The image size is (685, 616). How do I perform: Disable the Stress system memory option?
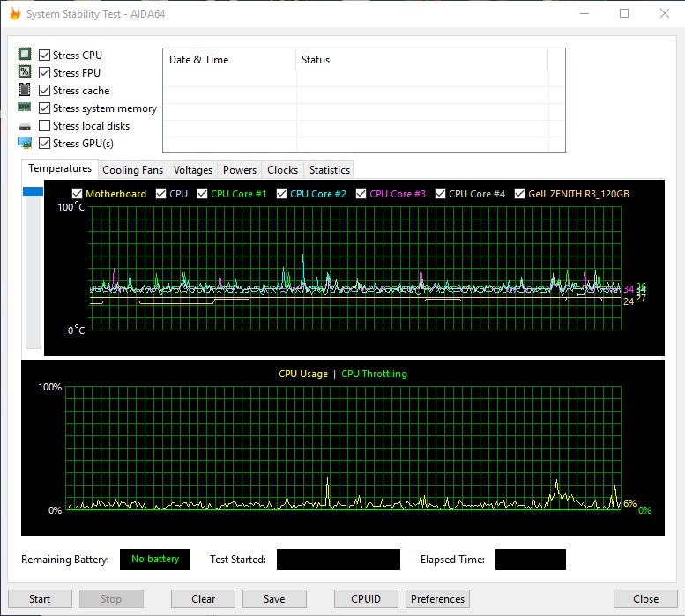coord(44,108)
